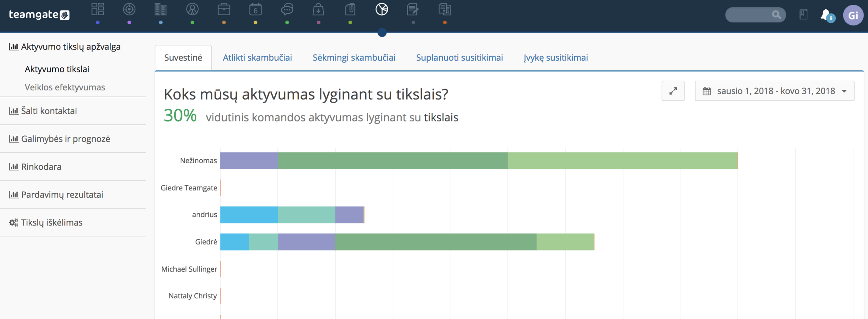This screenshot has width=868, height=319.
Task: Open the date range dropdown sausio 1 - kovo 31
Action: point(775,91)
